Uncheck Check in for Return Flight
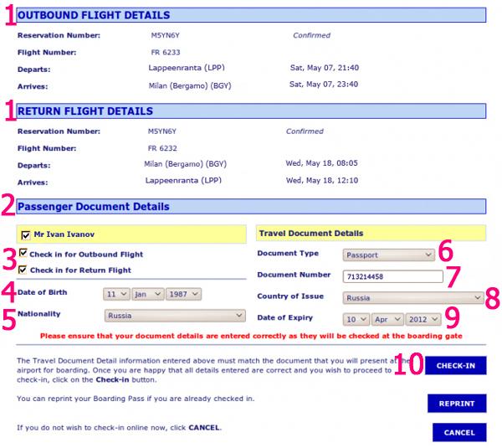This screenshot has height=448, width=502. coord(23,270)
